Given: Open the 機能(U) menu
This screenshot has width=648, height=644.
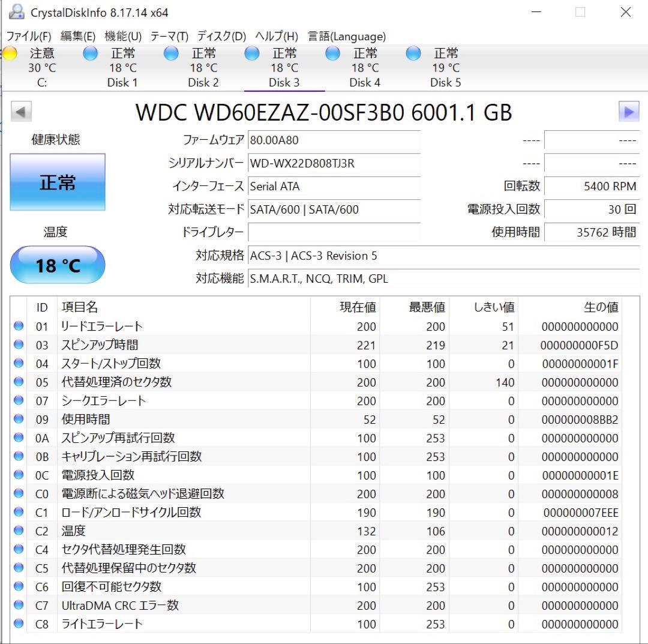Looking at the screenshot, I should tap(123, 37).
